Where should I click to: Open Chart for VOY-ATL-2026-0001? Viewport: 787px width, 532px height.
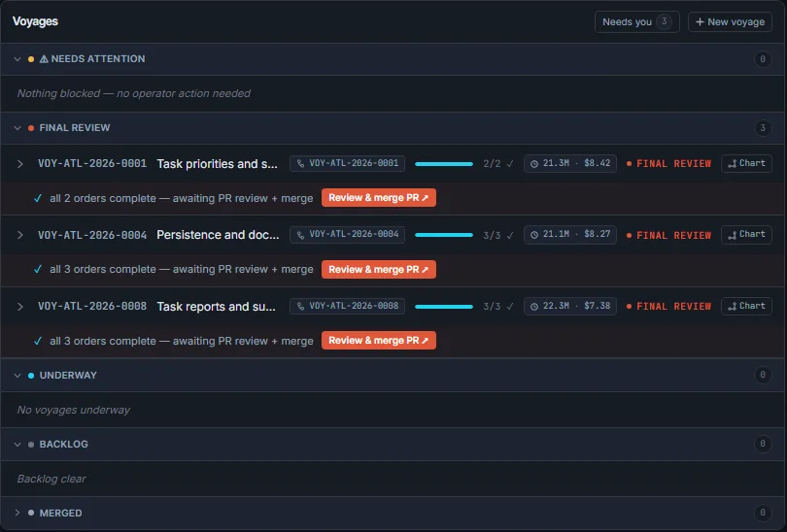746,163
